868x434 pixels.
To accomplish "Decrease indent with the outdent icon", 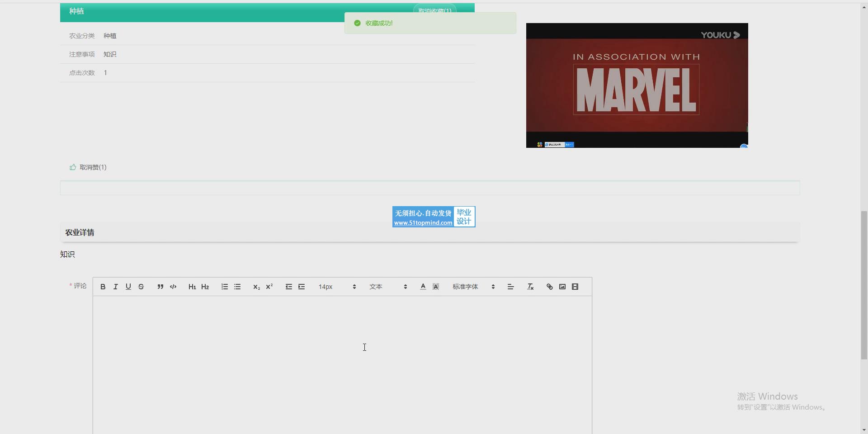I will 289,287.
